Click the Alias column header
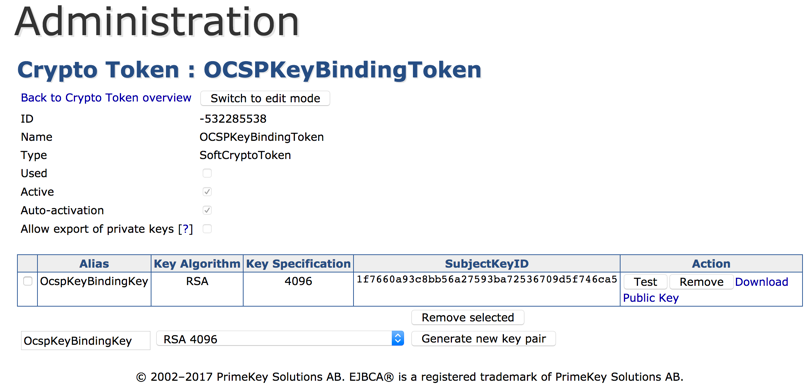 coord(94,264)
